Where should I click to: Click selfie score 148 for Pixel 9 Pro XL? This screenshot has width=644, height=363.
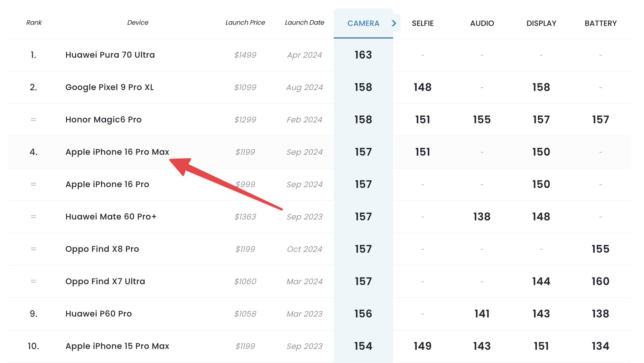click(422, 87)
